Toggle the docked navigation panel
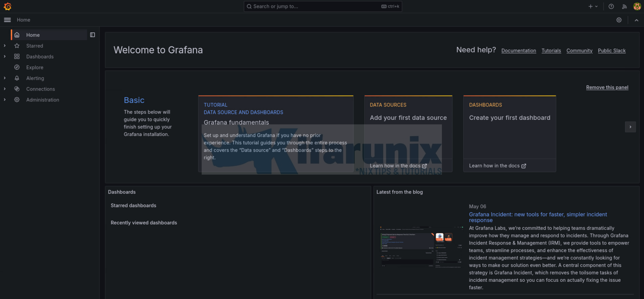The height and width of the screenshot is (299, 644). (x=92, y=35)
